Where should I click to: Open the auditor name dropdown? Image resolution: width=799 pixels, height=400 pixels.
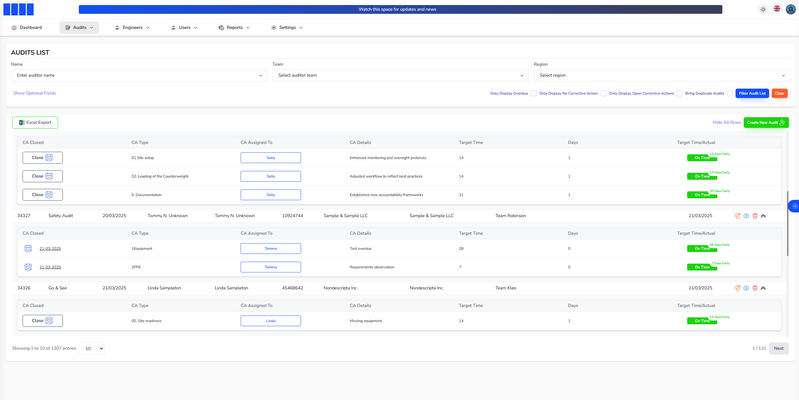click(x=139, y=75)
